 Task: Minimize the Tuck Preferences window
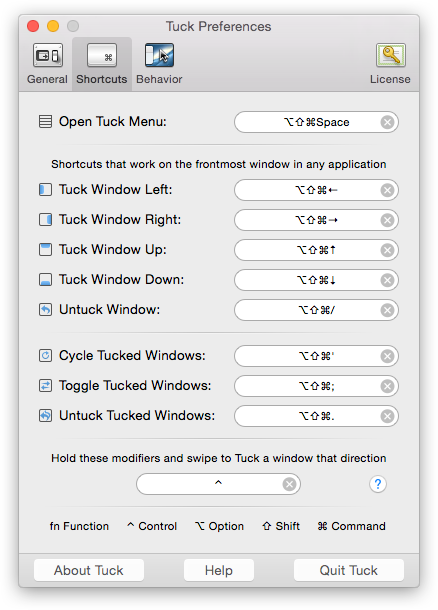coord(53,26)
